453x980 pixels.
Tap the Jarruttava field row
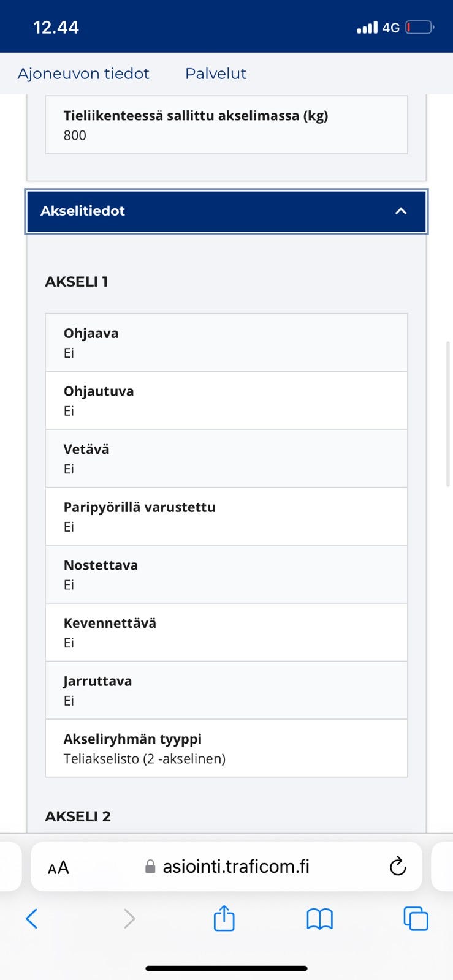point(226,690)
